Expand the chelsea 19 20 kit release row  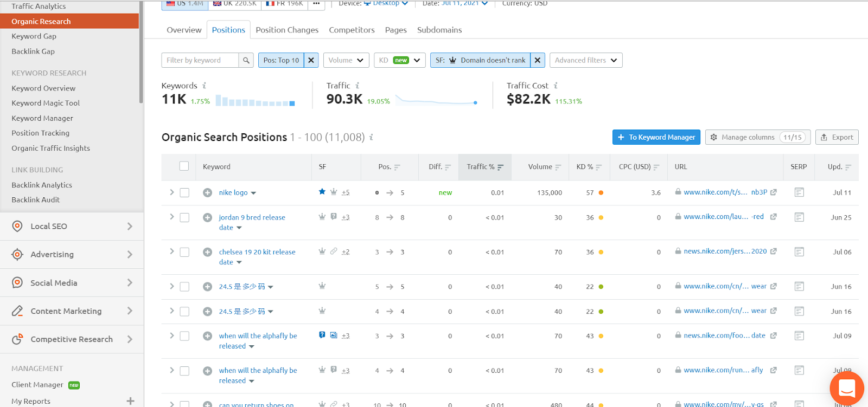pos(171,251)
